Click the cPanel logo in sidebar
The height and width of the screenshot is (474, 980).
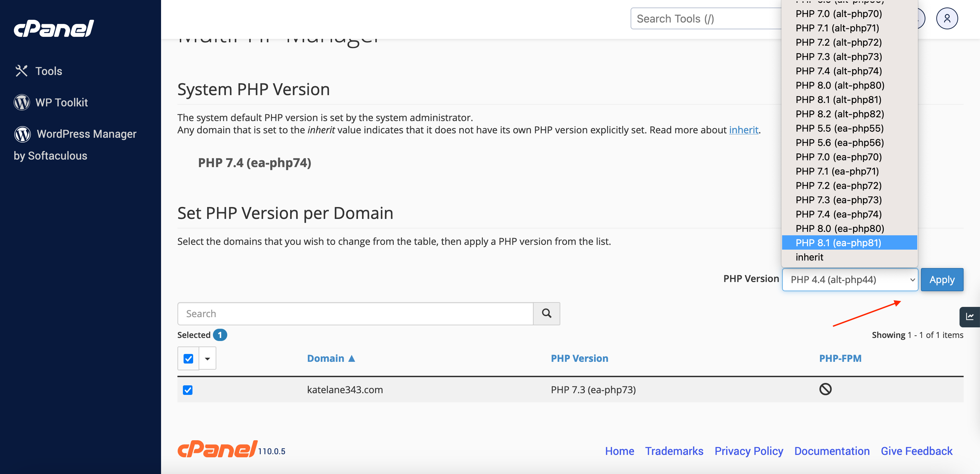click(x=54, y=29)
